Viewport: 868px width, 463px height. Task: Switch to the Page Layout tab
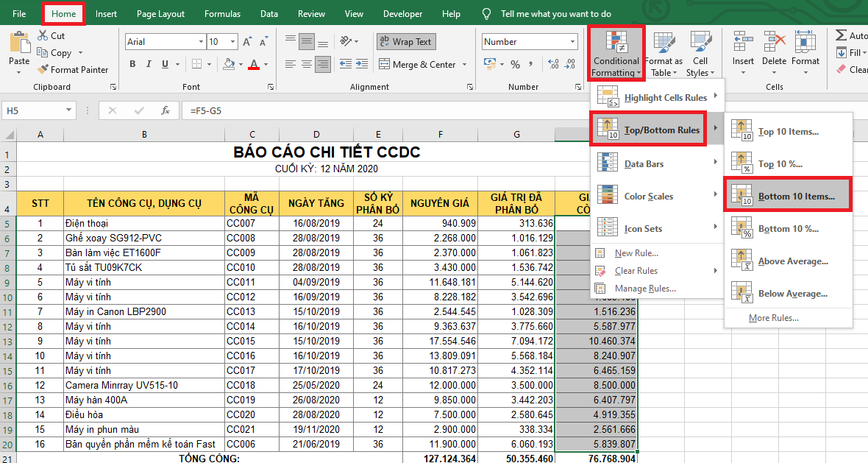(x=160, y=13)
